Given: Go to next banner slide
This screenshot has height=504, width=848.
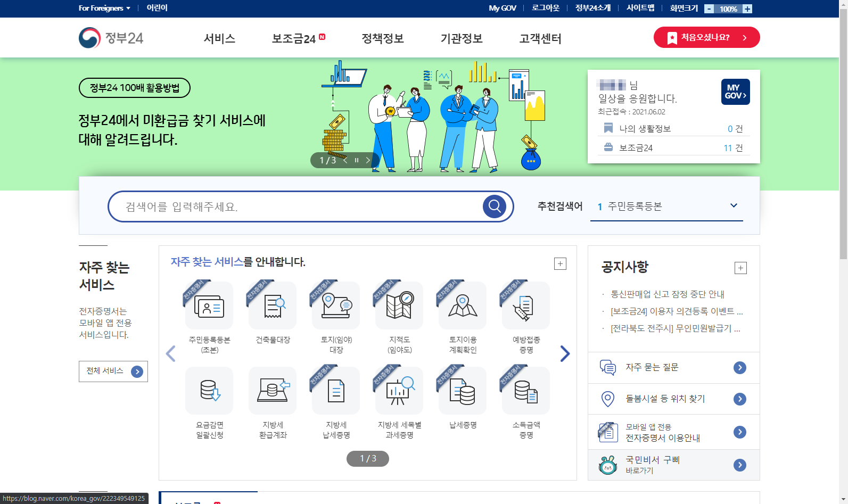Looking at the screenshot, I should click(x=368, y=160).
